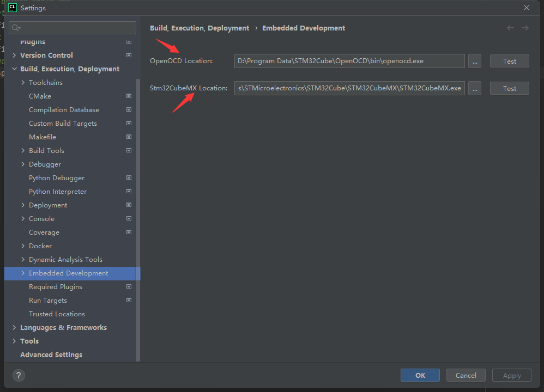Viewport: 544px width, 392px height.
Task: Open Run Targets settings
Action: pyautogui.click(x=48, y=301)
